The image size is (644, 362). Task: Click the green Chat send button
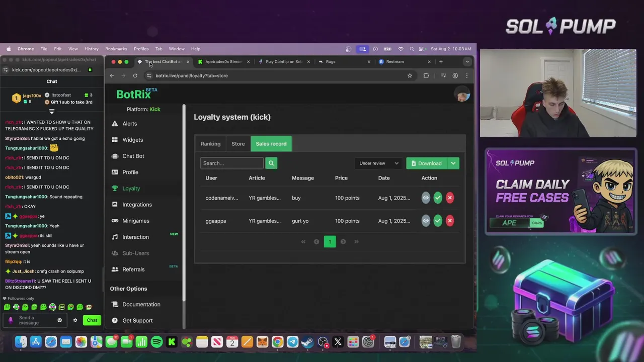[92, 320]
